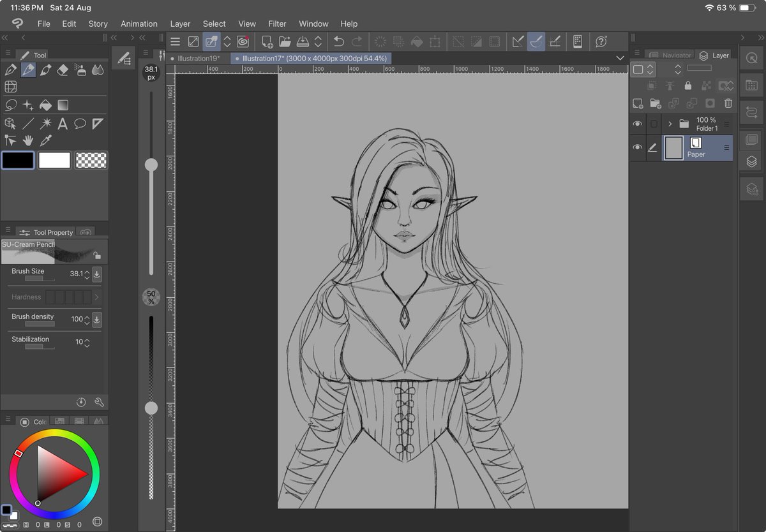This screenshot has width=766, height=532.
Task: Choose the Liquify mesh tool
Action: [10, 87]
